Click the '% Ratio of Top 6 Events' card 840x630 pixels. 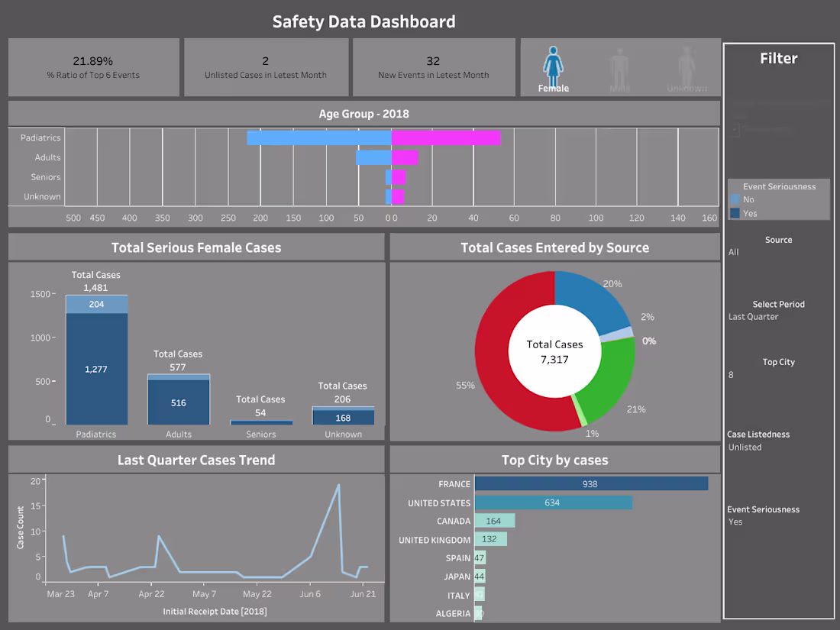coord(94,67)
